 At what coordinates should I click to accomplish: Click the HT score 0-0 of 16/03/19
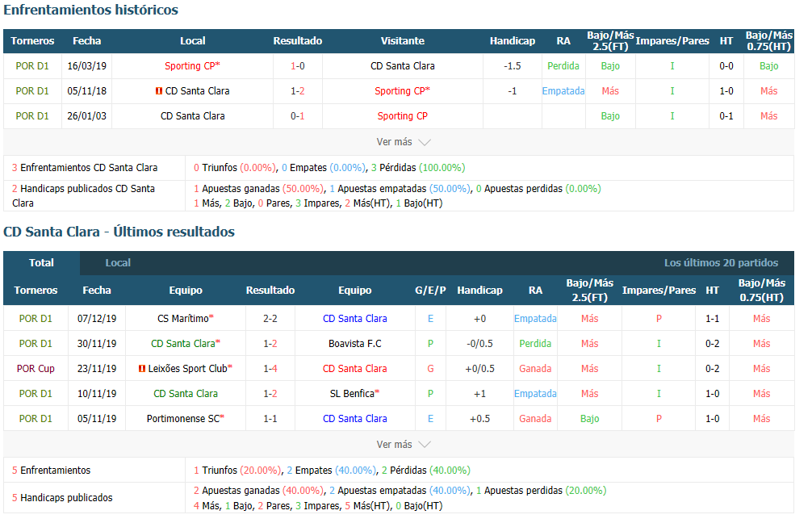(x=726, y=65)
